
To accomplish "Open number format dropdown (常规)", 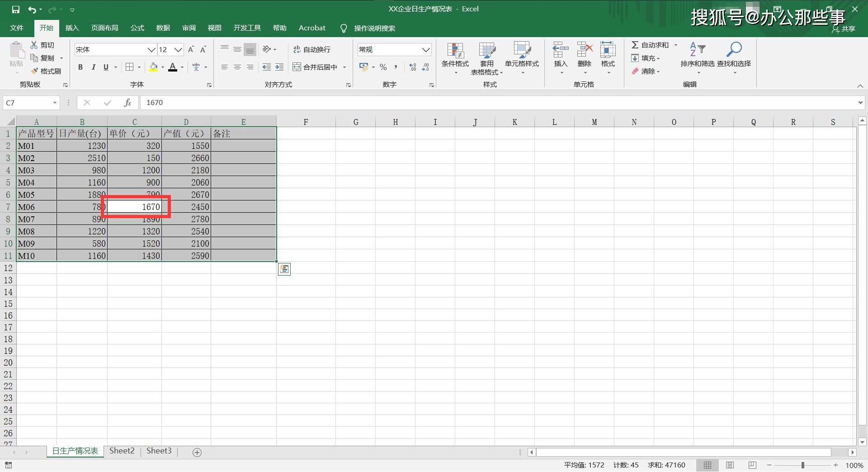I will (x=425, y=49).
